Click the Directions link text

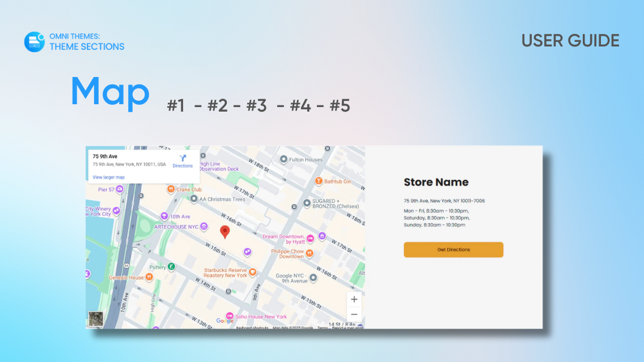pos(183,166)
